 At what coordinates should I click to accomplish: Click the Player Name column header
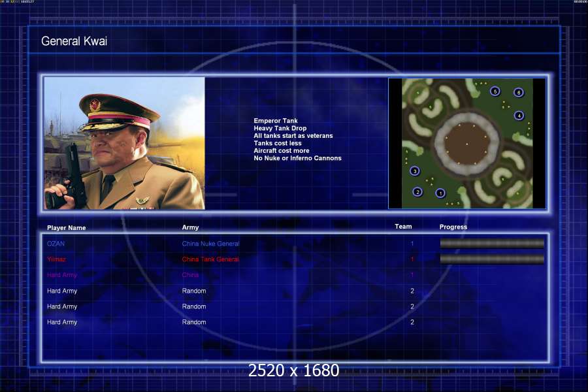pos(67,228)
